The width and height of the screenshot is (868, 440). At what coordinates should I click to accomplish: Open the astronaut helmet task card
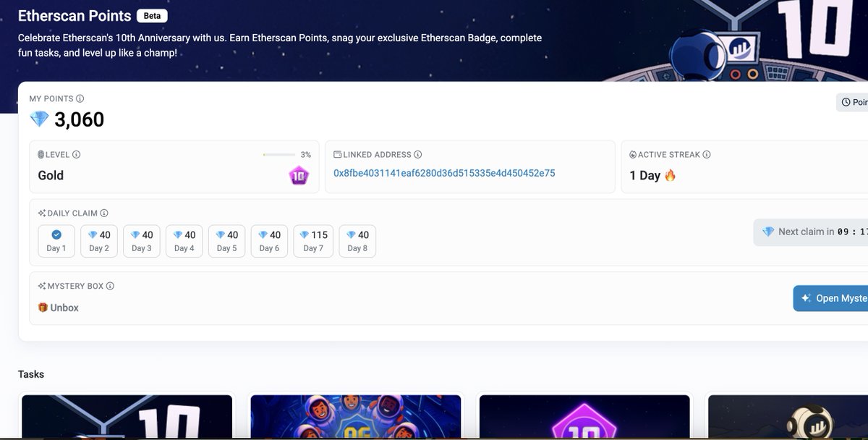(787, 416)
